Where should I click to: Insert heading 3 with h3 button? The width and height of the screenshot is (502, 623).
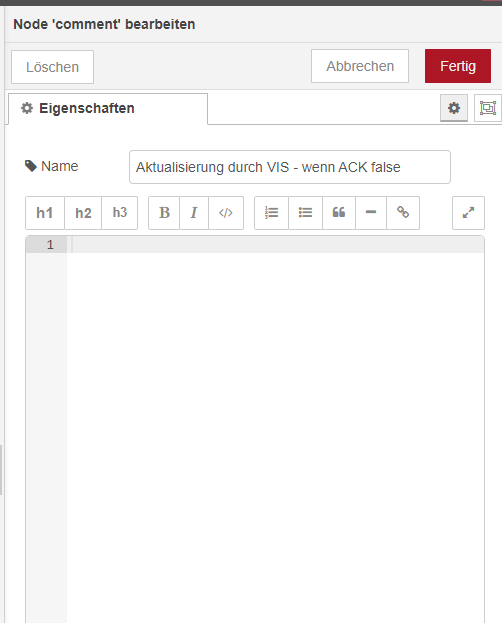tap(120, 213)
